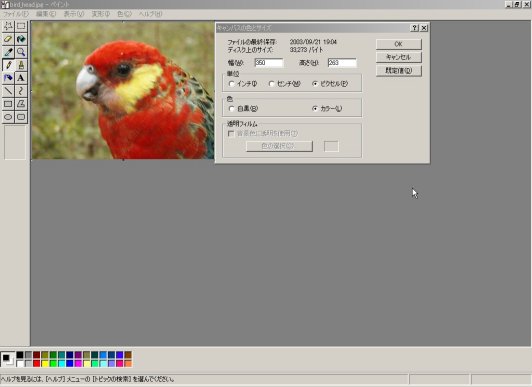Image resolution: width=532 pixels, height=387 pixels.
Task: Open the Help menu
Action: point(150,14)
